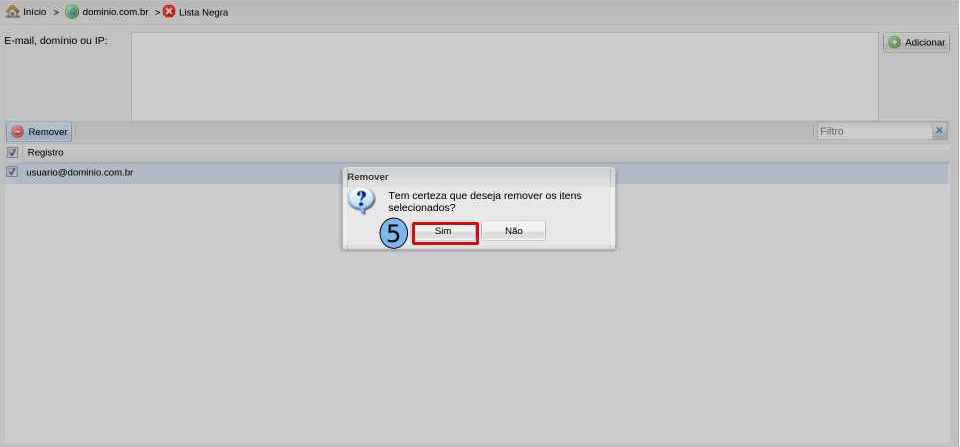This screenshot has height=447, width=960.
Task: Toggle the Registro select-all checkbox
Action: point(12,152)
